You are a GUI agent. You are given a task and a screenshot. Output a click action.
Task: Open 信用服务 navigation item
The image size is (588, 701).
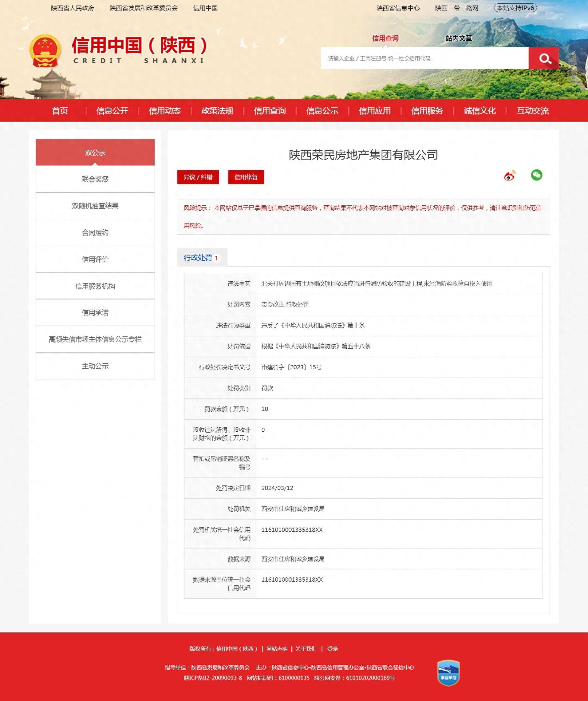tap(427, 111)
